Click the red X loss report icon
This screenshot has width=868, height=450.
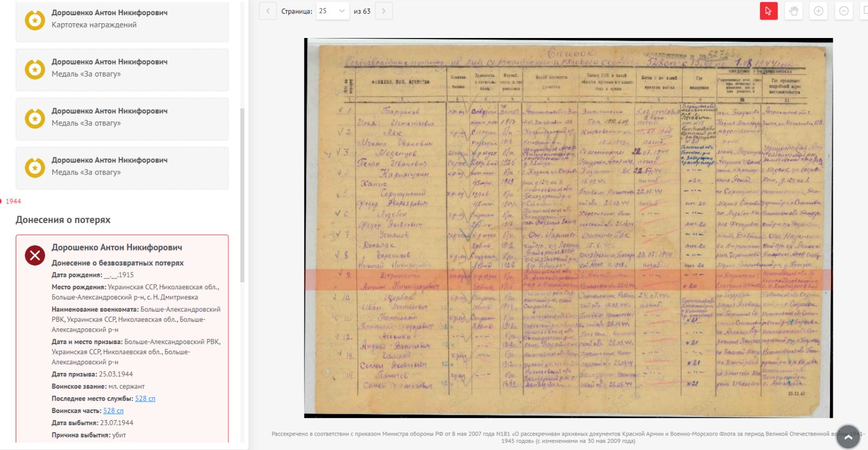tap(35, 255)
